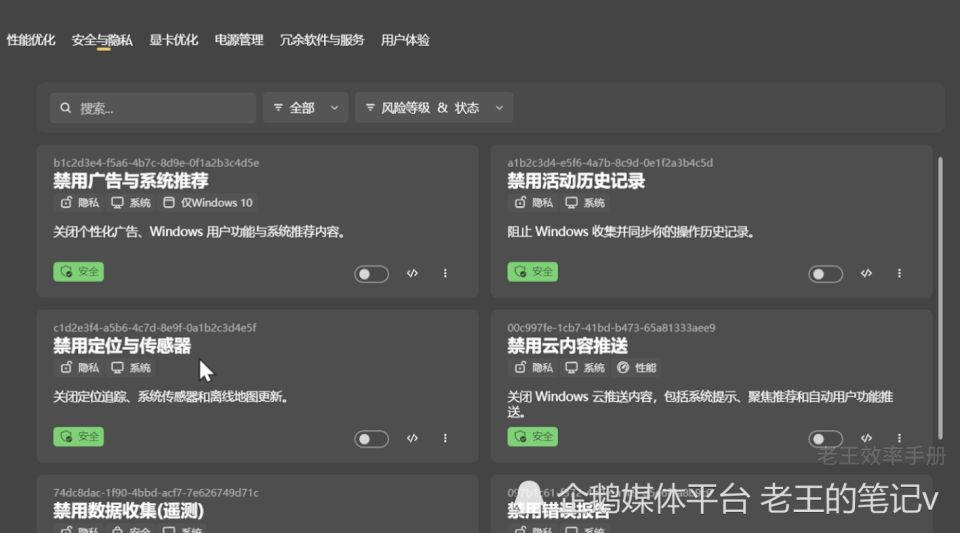Click the vertical scrollbar of the list
This screenshot has height=533, width=960.
tap(940, 298)
